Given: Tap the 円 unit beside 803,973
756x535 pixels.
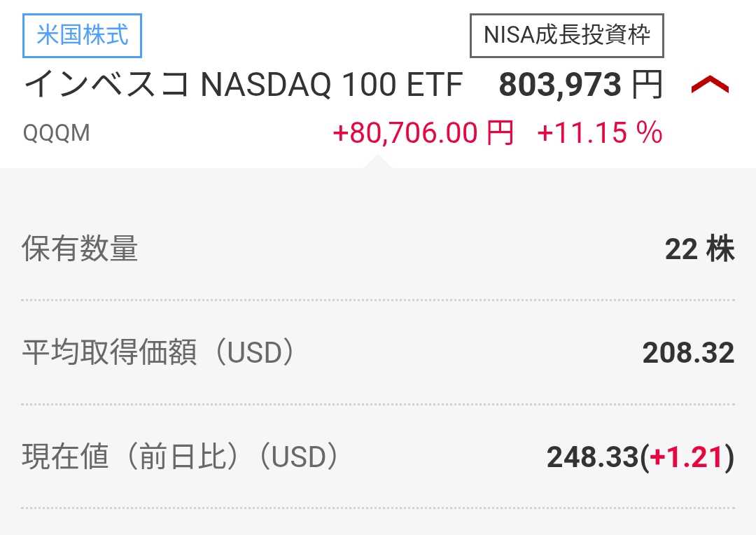Looking at the screenshot, I should (x=647, y=85).
